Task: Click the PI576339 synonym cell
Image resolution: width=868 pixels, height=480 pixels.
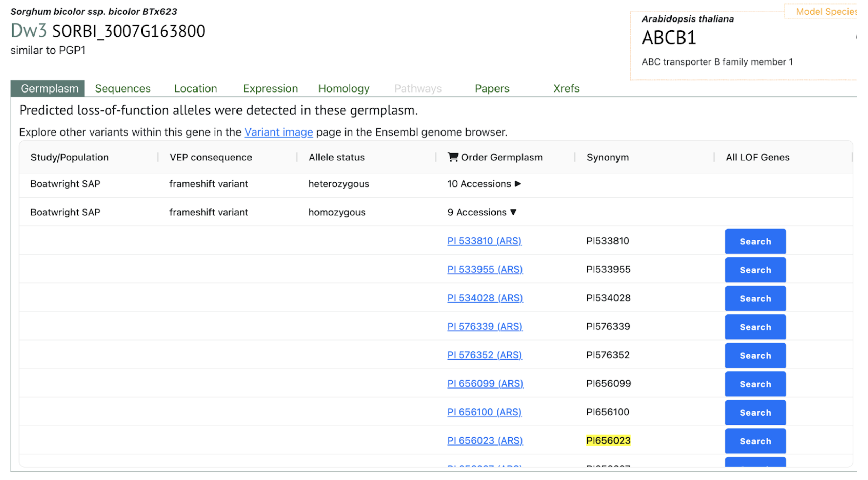Action: click(x=608, y=327)
